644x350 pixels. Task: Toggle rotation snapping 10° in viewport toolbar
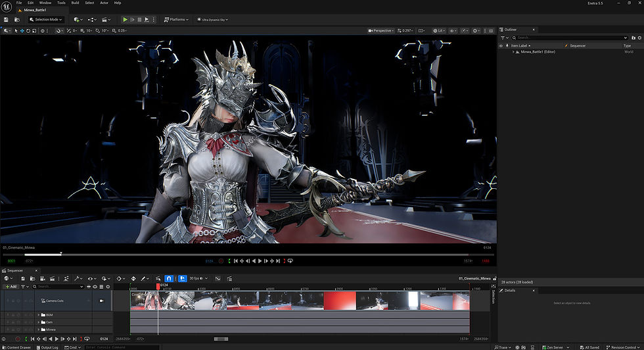103,30
